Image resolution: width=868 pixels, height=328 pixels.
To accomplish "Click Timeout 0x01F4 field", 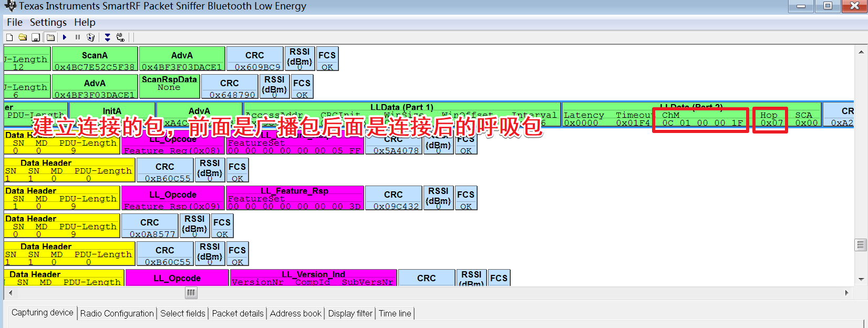I will coord(633,119).
